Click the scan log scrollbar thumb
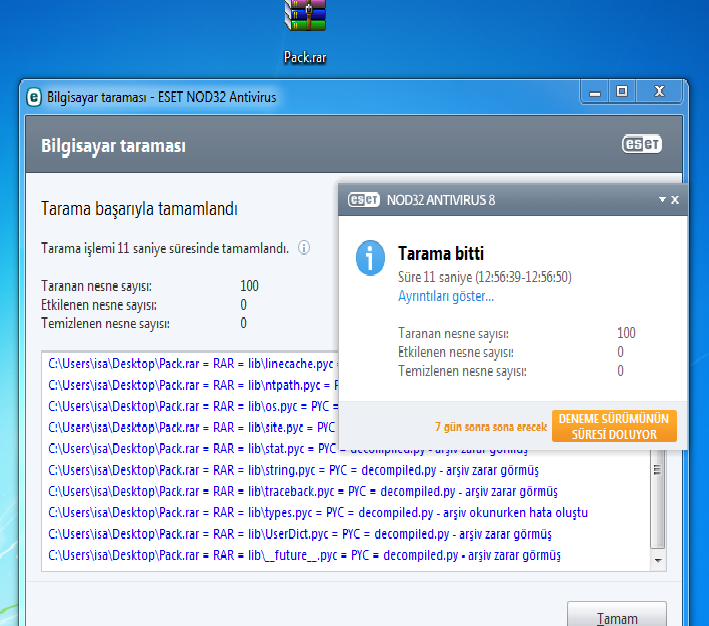The height and width of the screenshot is (626, 709). pyautogui.click(x=657, y=498)
